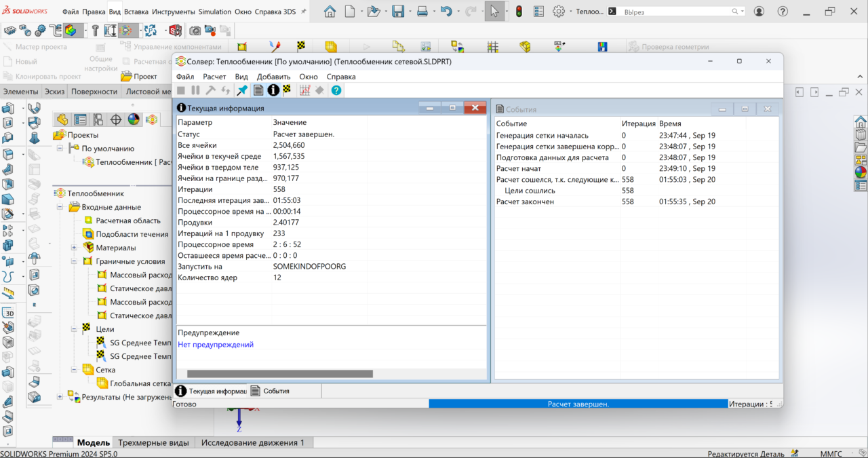Open the ConfigurationManager tab icon
Screen dimensions: 868x458
(98, 119)
